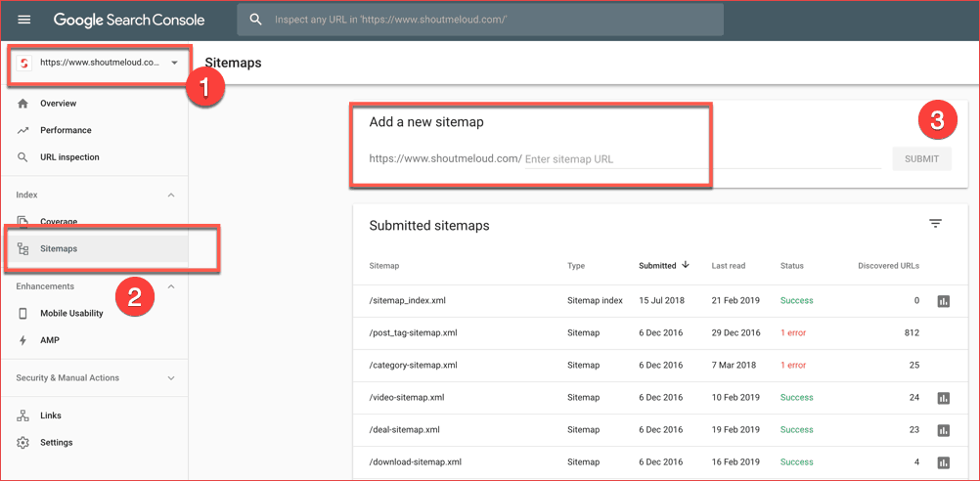
Task: Collapse the Enhancements section
Action: [171, 286]
